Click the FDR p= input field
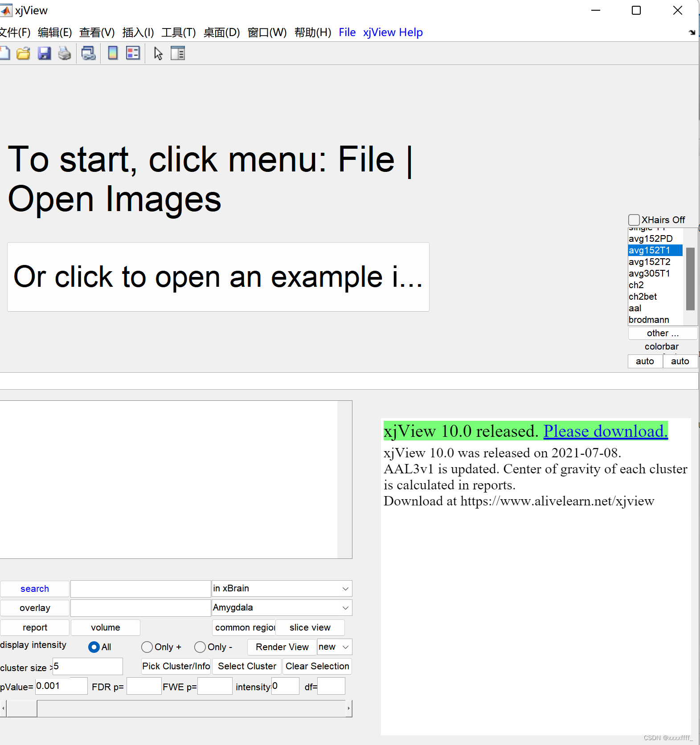 (x=144, y=686)
